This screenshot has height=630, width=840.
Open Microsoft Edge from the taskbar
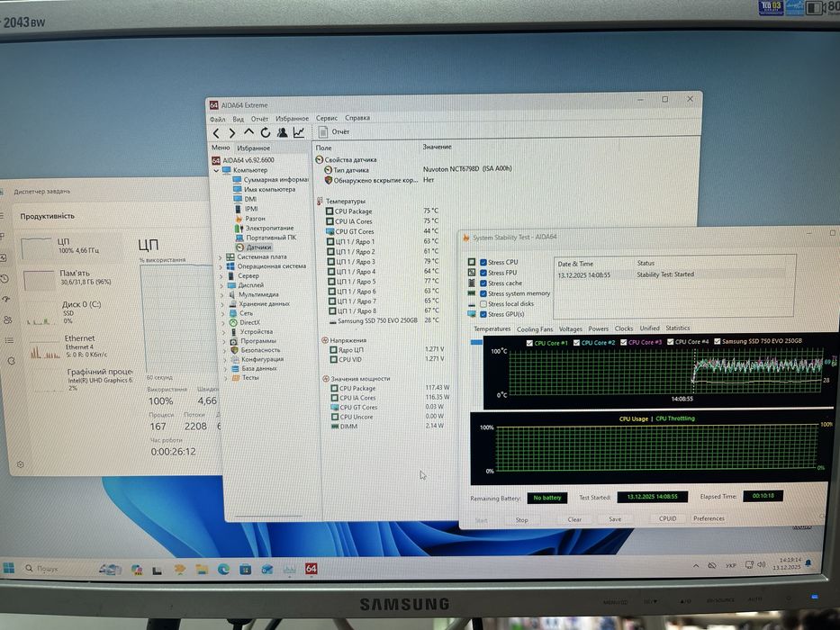[x=223, y=569]
